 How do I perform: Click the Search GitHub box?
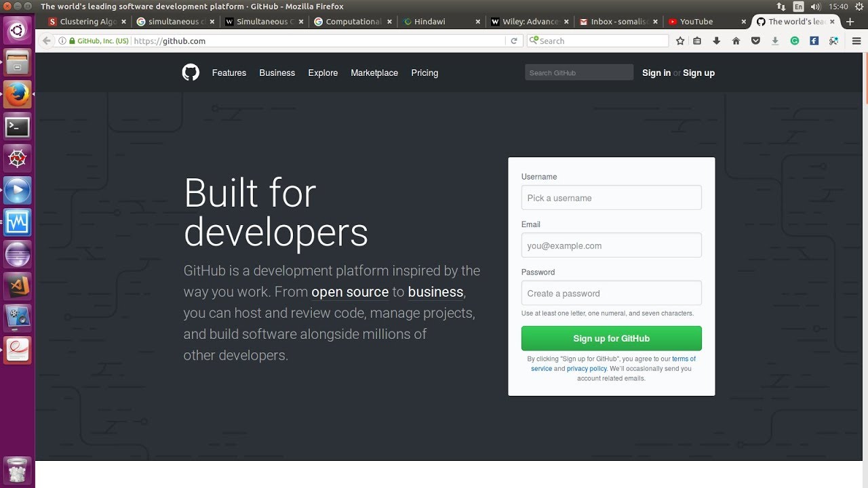[x=579, y=73]
